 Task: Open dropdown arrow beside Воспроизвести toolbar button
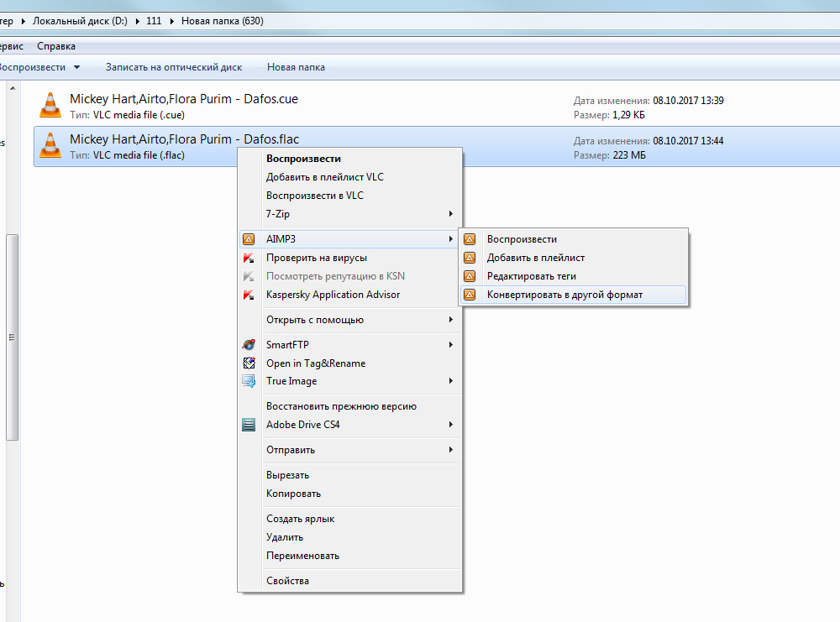point(76,67)
